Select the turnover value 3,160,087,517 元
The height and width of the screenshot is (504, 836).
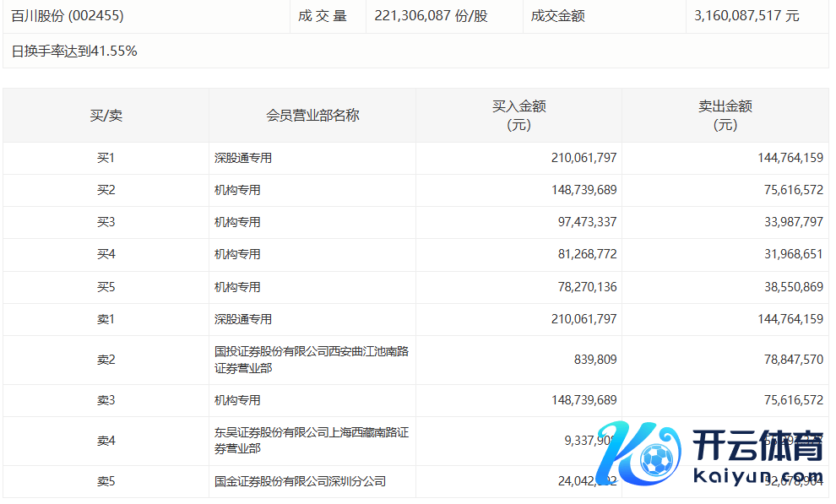746,16
